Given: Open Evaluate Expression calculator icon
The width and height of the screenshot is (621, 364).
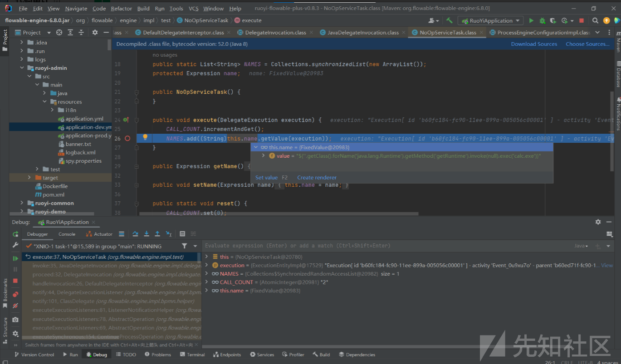Looking at the screenshot, I should click(182, 234).
